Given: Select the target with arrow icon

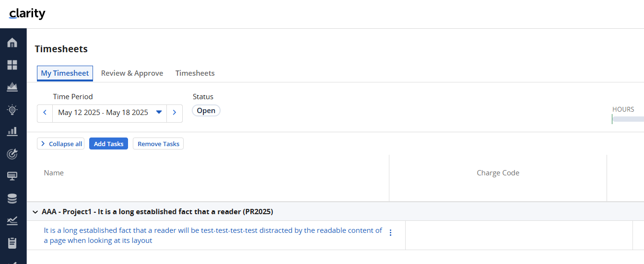Looking at the screenshot, I should click(12, 154).
